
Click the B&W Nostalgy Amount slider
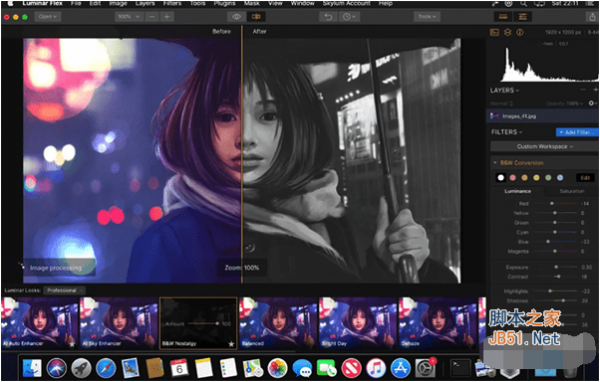(203, 324)
